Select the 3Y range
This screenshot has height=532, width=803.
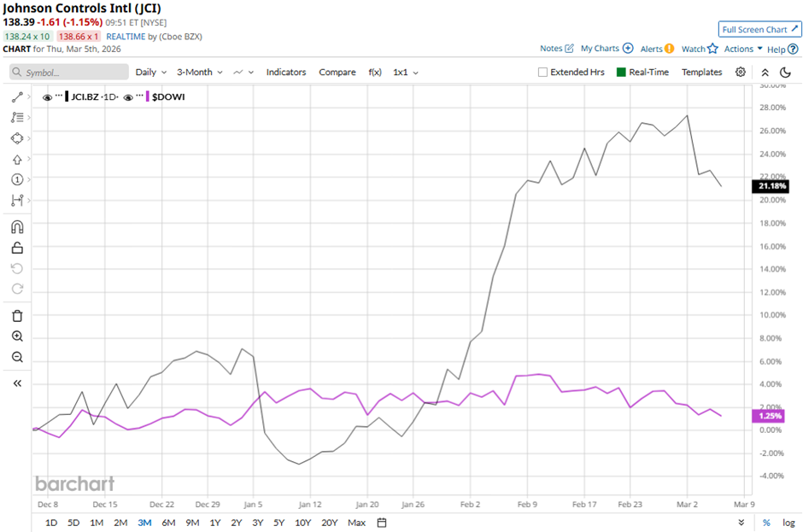tap(258, 523)
